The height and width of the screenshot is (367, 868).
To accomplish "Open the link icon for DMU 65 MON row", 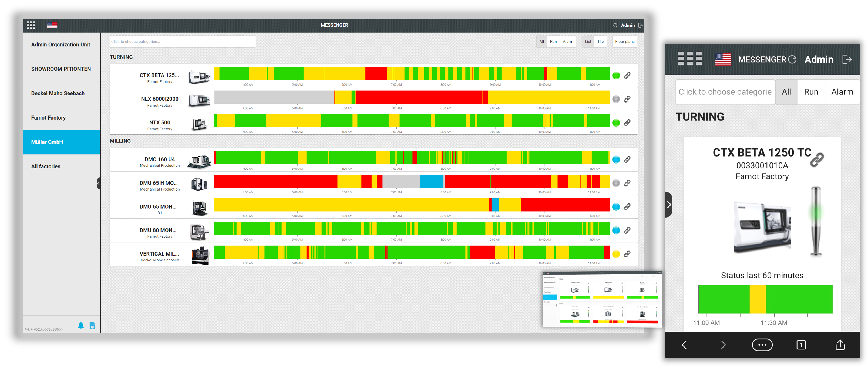I will pos(627,207).
